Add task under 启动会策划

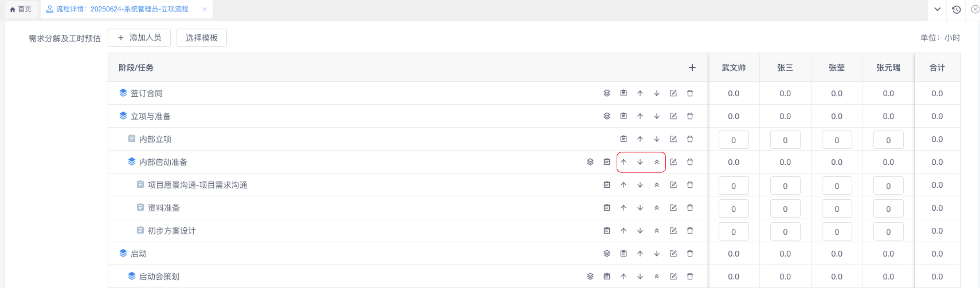pyautogui.click(x=607, y=277)
